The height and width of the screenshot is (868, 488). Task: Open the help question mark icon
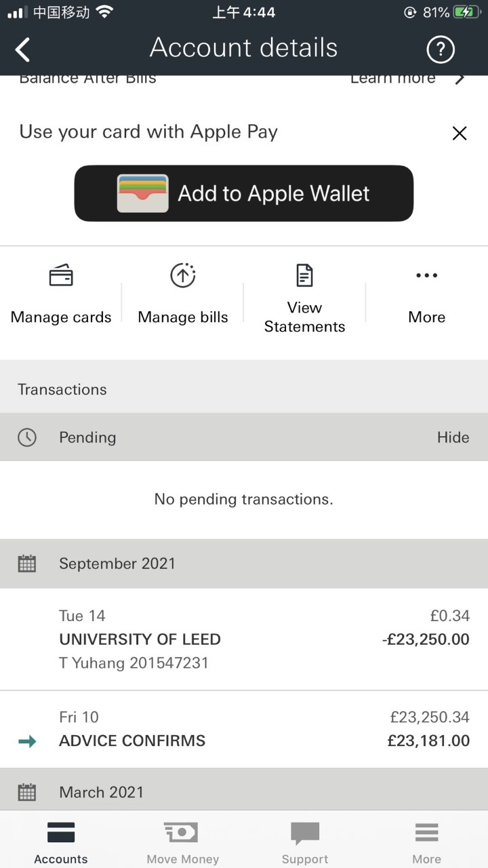click(x=440, y=50)
